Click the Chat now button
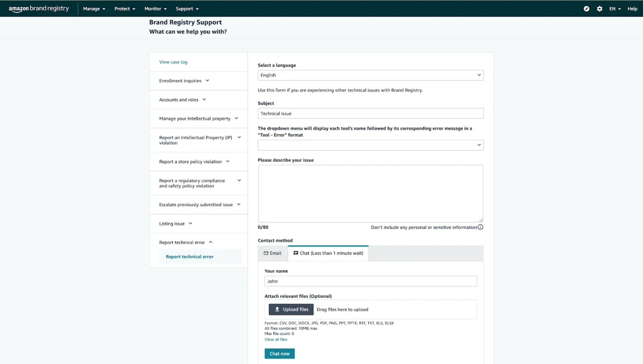Viewport: 643px width, 364px height. point(279,353)
